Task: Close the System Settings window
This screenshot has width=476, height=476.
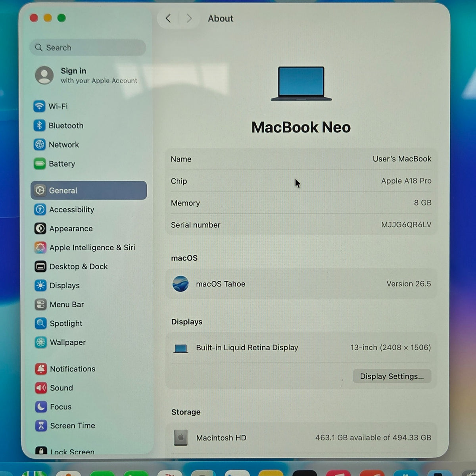Action: (x=34, y=18)
